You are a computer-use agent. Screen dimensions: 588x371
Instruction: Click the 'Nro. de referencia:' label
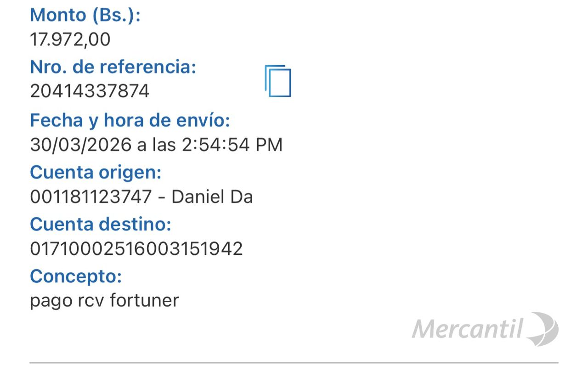pos(113,67)
